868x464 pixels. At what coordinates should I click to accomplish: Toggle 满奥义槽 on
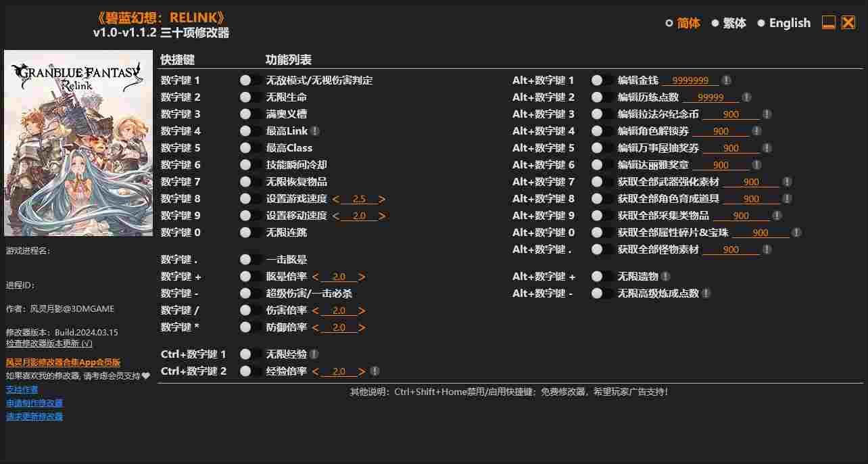(251, 114)
